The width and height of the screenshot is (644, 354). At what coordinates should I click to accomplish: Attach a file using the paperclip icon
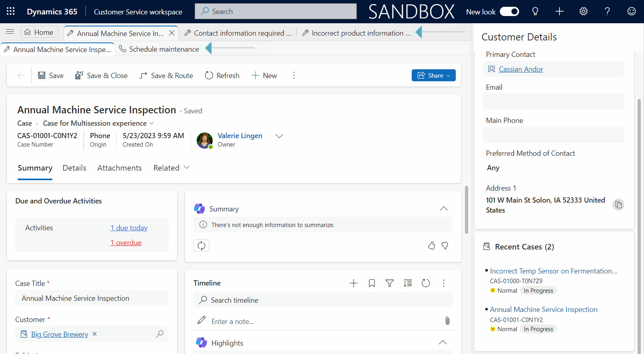click(447, 321)
